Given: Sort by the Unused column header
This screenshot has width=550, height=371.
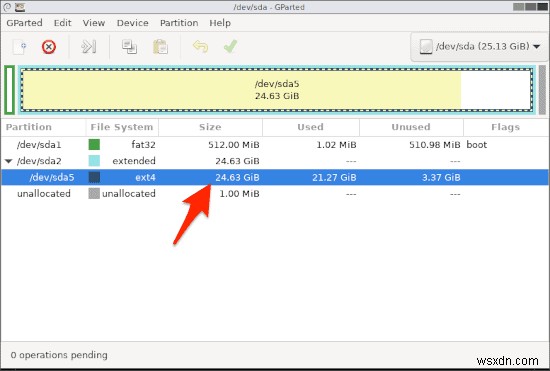Looking at the screenshot, I should (411, 127).
